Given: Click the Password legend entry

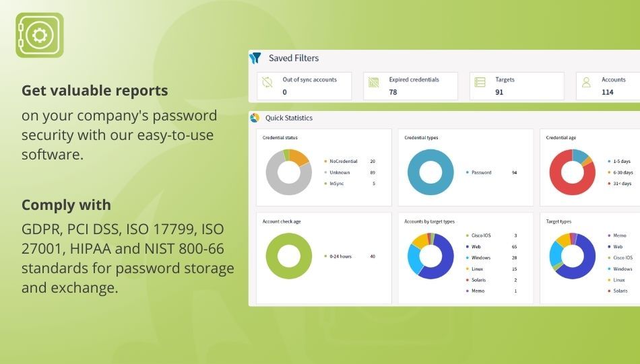Looking at the screenshot, I should 491,172.
